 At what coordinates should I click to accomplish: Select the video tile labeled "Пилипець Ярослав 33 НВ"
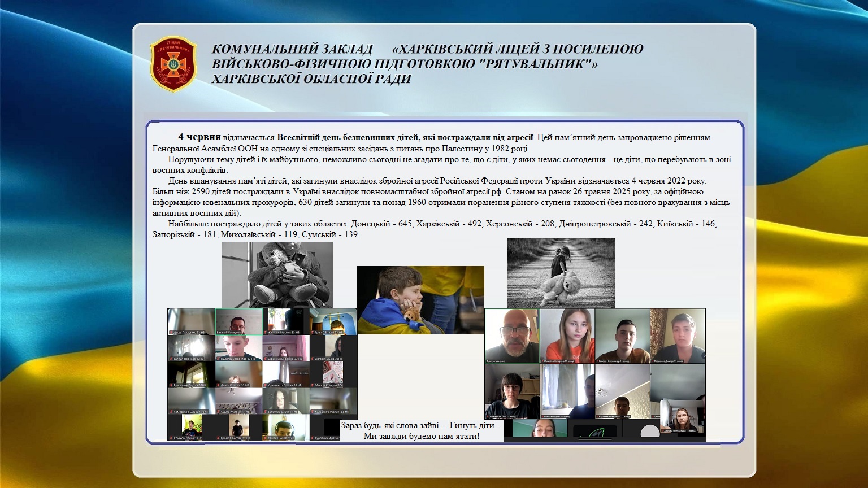238,348
